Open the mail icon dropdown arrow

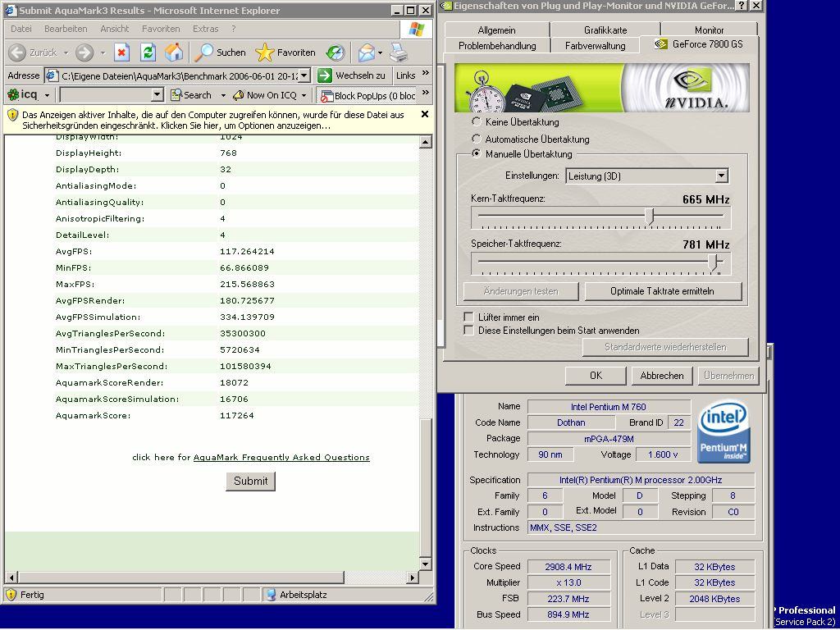[380, 53]
